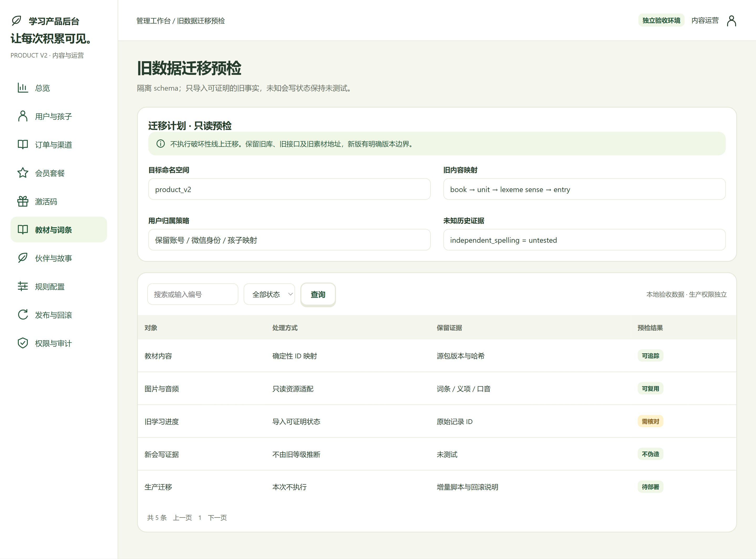Click the 可复用 status tag

coord(650,389)
